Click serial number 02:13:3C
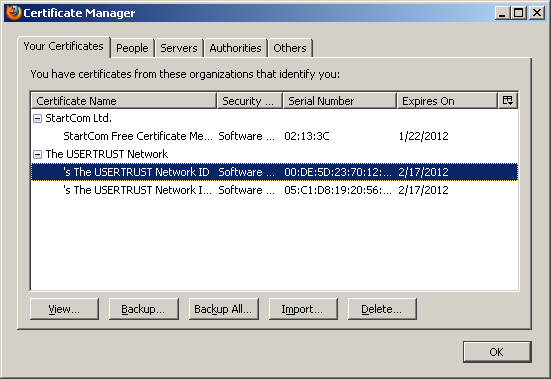 coord(307,136)
